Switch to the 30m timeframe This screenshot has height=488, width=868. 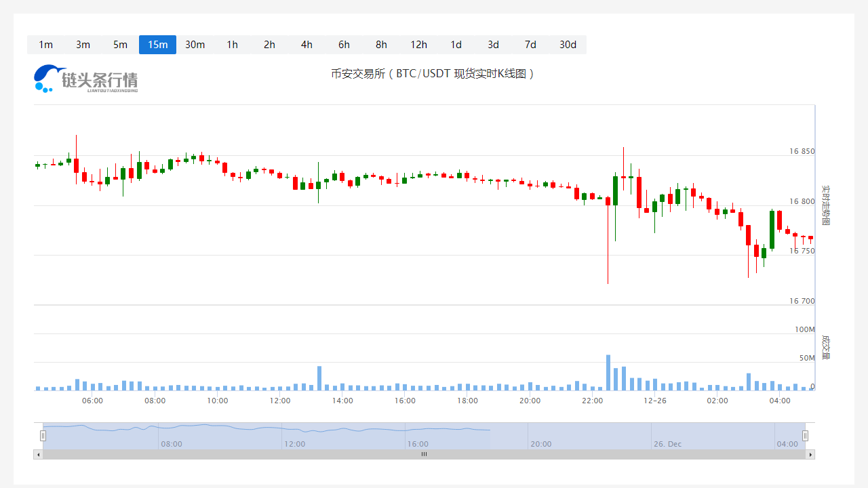(195, 45)
